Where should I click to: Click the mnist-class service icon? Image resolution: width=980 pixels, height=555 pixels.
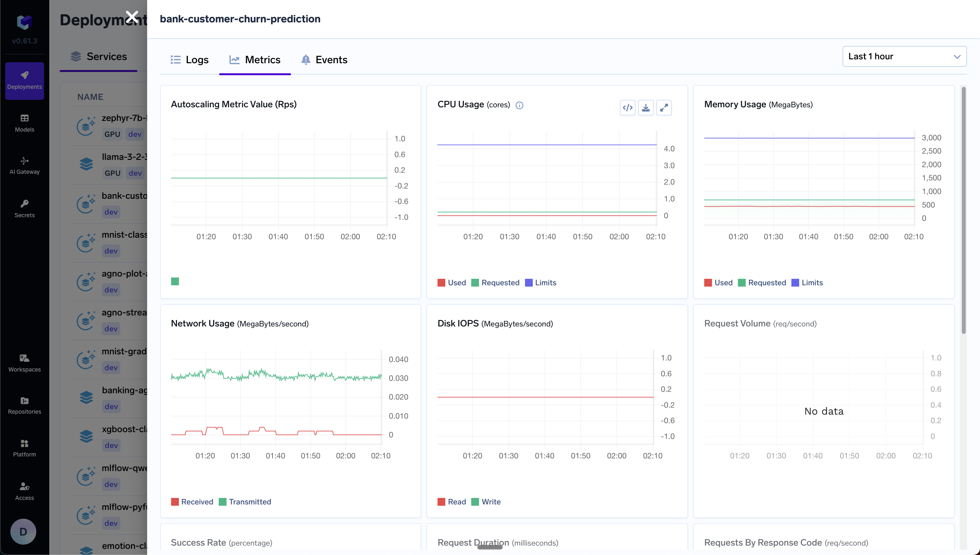(x=86, y=242)
